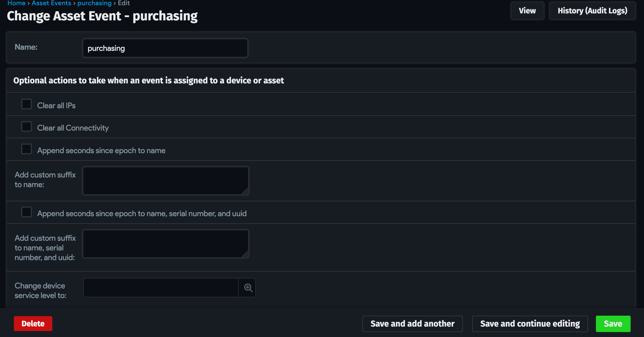Click the custom suffix to name textarea
This screenshot has width=644, height=337.
click(x=166, y=180)
